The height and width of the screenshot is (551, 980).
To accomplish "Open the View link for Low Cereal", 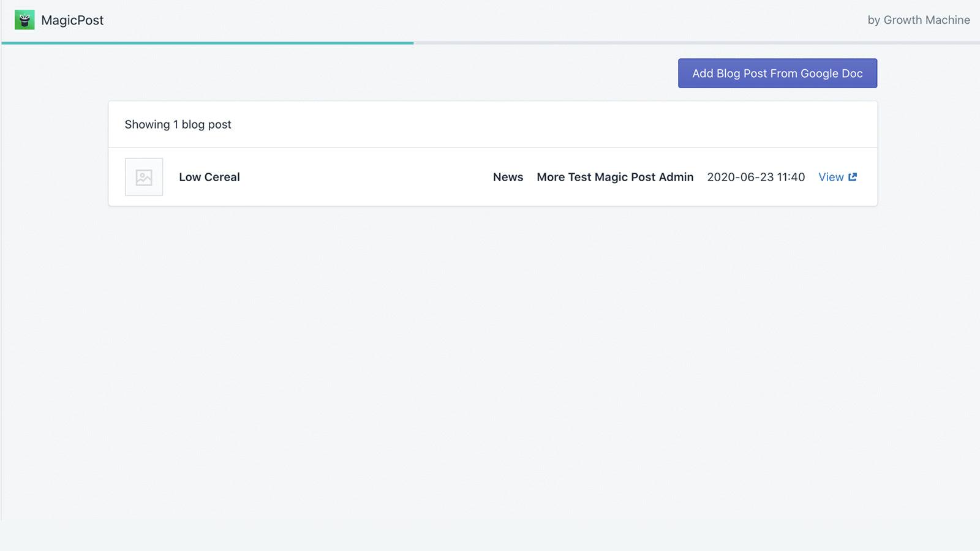I will coord(831,177).
